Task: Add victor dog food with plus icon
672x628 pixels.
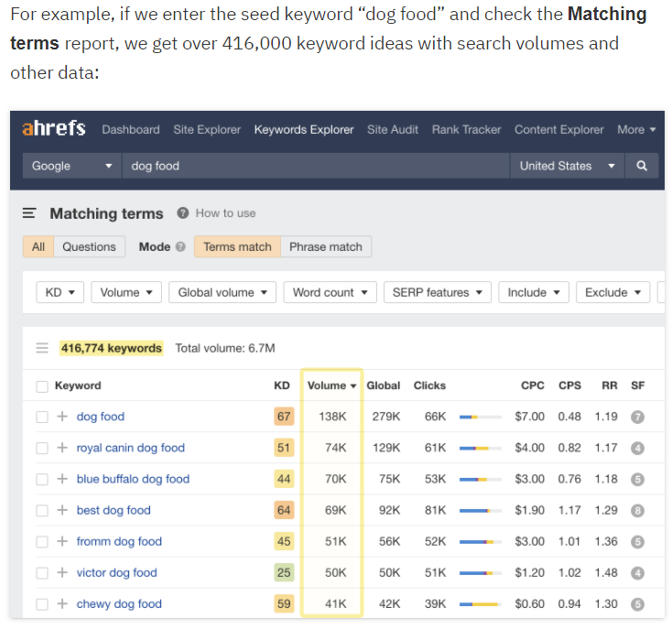Action: (x=62, y=572)
